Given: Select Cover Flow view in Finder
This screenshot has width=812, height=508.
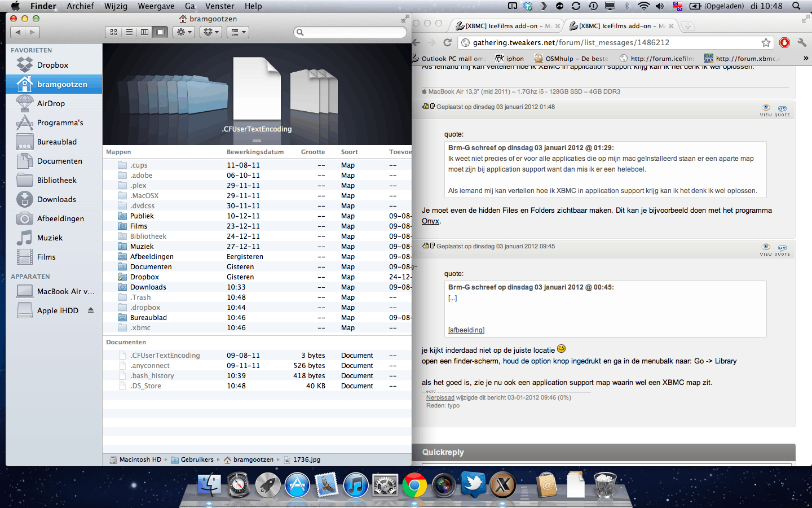Looking at the screenshot, I should coord(160,32).
